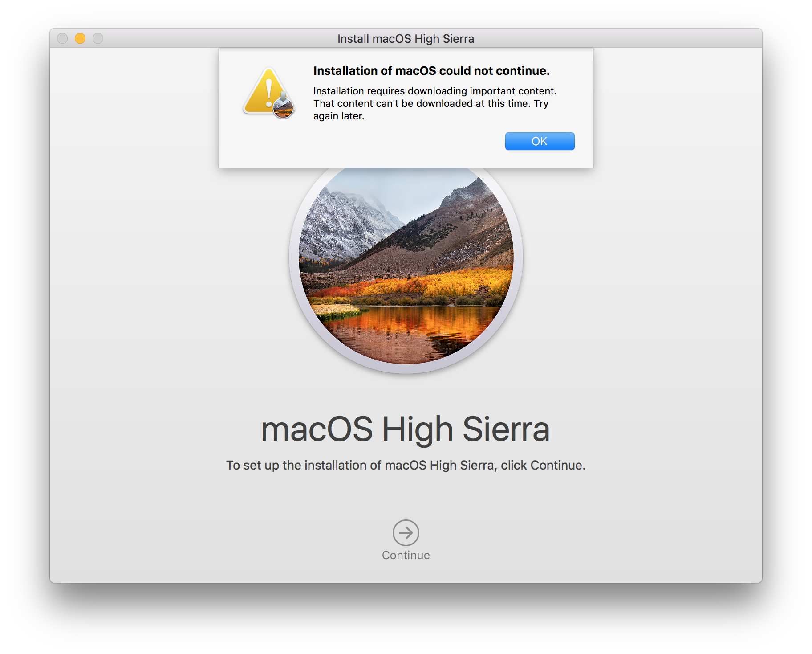Click the 'Installation requires downloading important content' message
This screenshot has height=654, width=812.
pos(435,103)
